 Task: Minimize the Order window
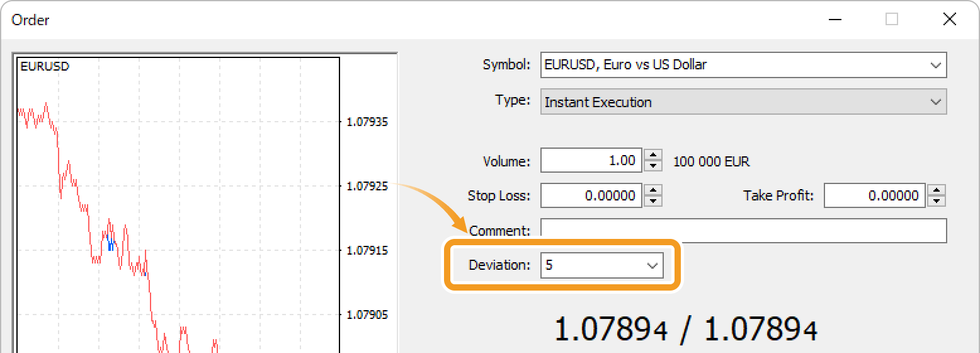coord(834,20)
